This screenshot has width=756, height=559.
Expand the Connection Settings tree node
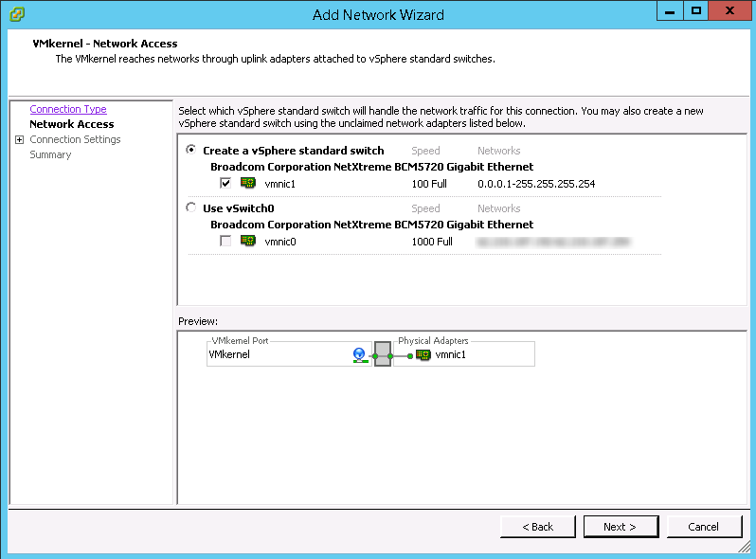coord(19,140)
